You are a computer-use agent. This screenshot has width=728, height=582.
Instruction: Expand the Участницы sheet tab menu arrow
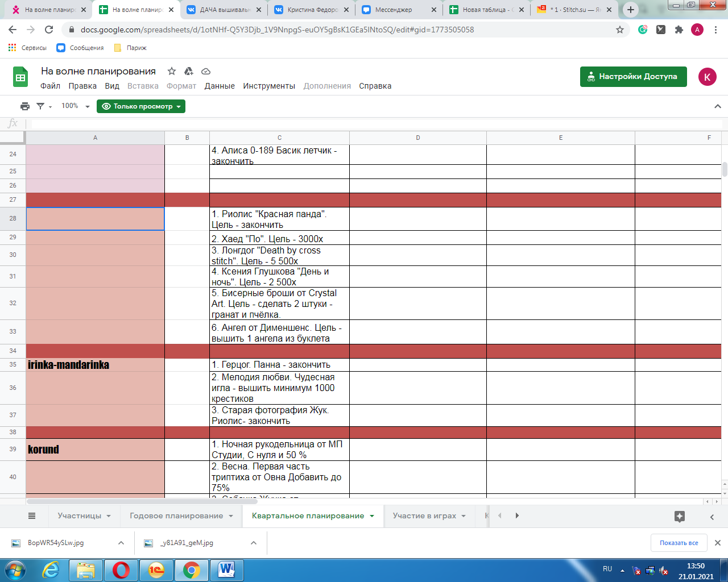tap(109, 516)
